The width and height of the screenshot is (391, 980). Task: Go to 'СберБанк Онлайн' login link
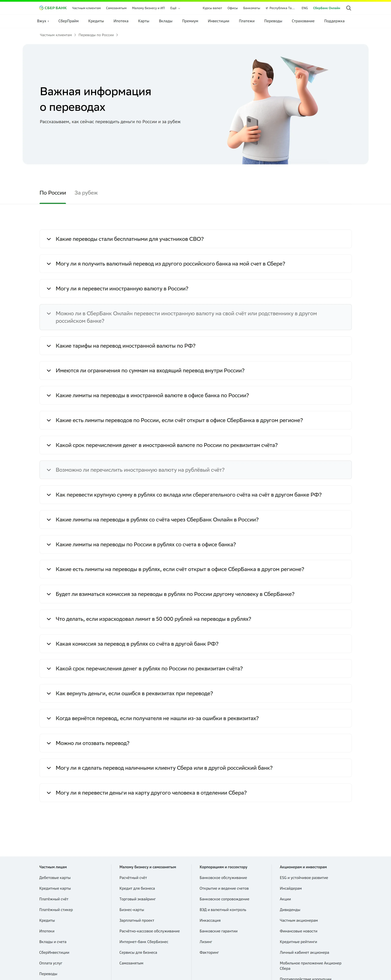point(326,8)
